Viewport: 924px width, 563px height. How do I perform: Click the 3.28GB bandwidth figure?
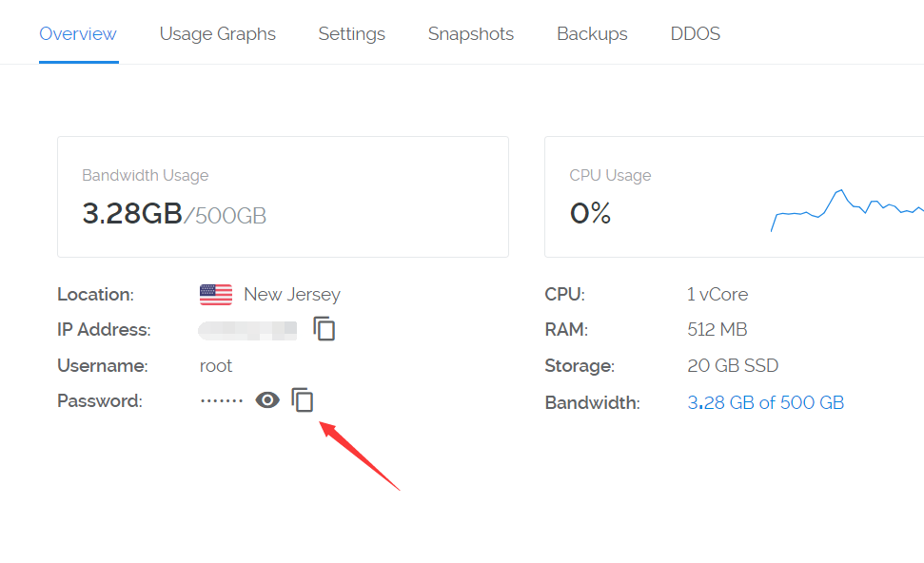pos(132,214)
